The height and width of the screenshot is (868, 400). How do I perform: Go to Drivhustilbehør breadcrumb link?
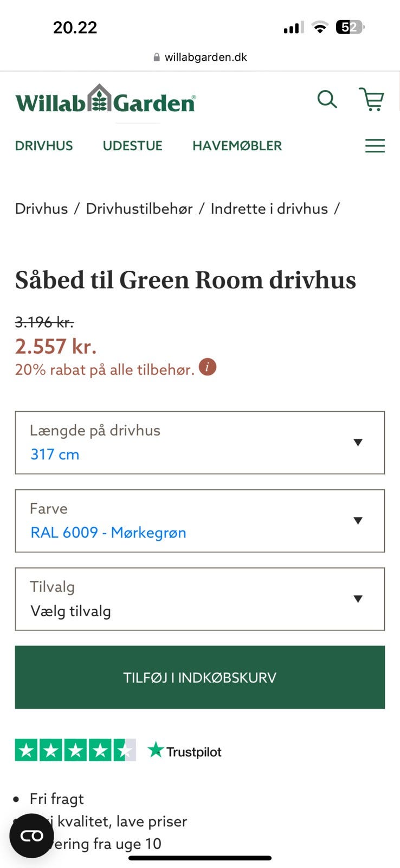139,209
